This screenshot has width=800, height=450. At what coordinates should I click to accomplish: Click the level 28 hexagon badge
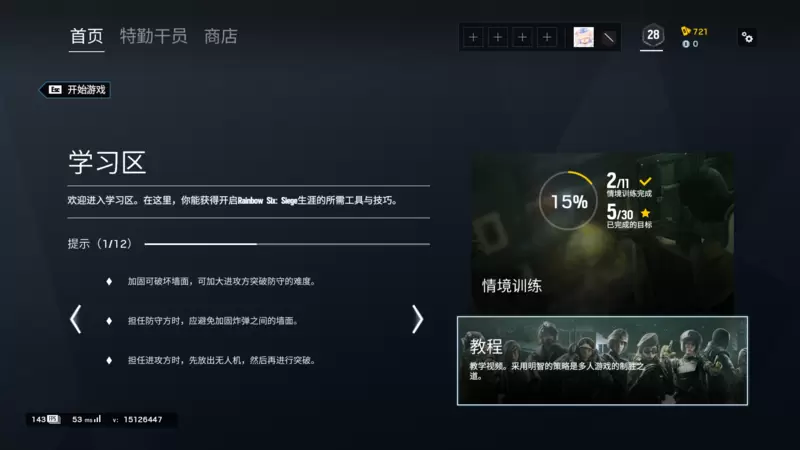(x=653, y=35)
